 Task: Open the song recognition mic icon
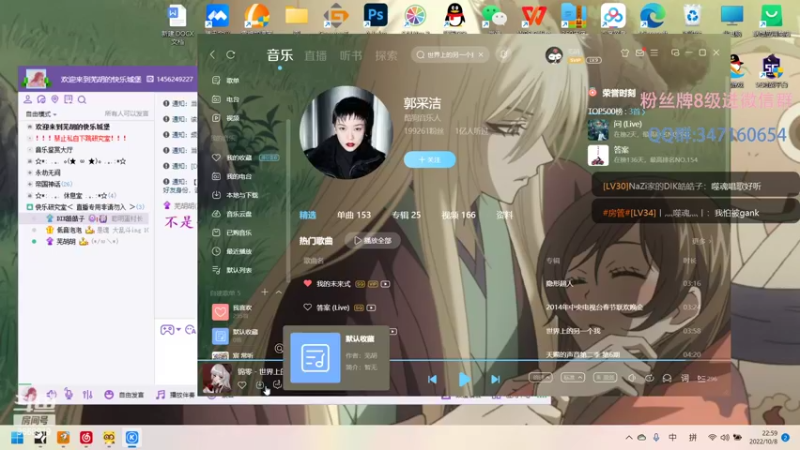coord(504,55)
